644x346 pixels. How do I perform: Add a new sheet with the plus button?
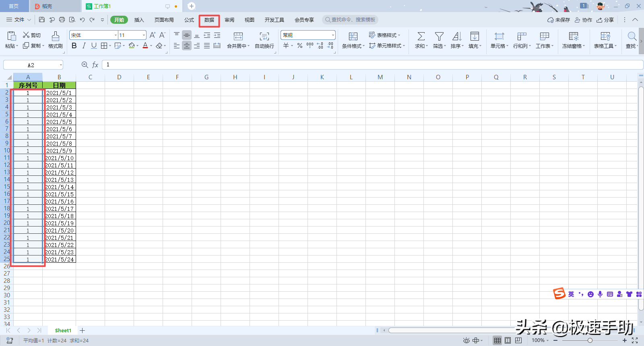pos(82,330)
